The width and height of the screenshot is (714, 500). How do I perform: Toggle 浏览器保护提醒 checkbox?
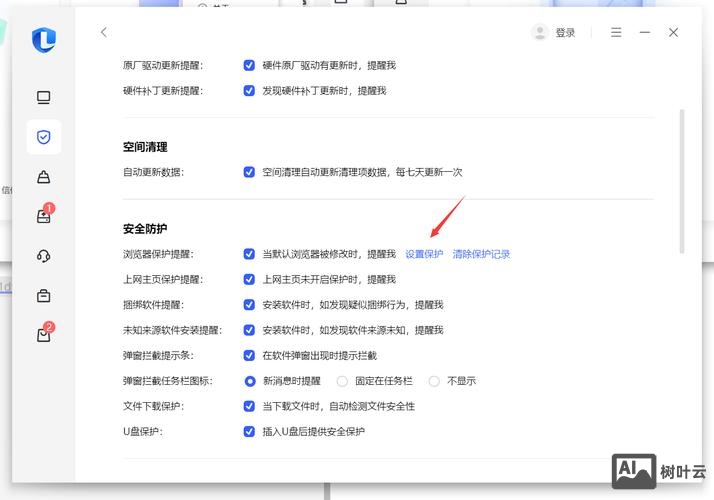(249, 254)
